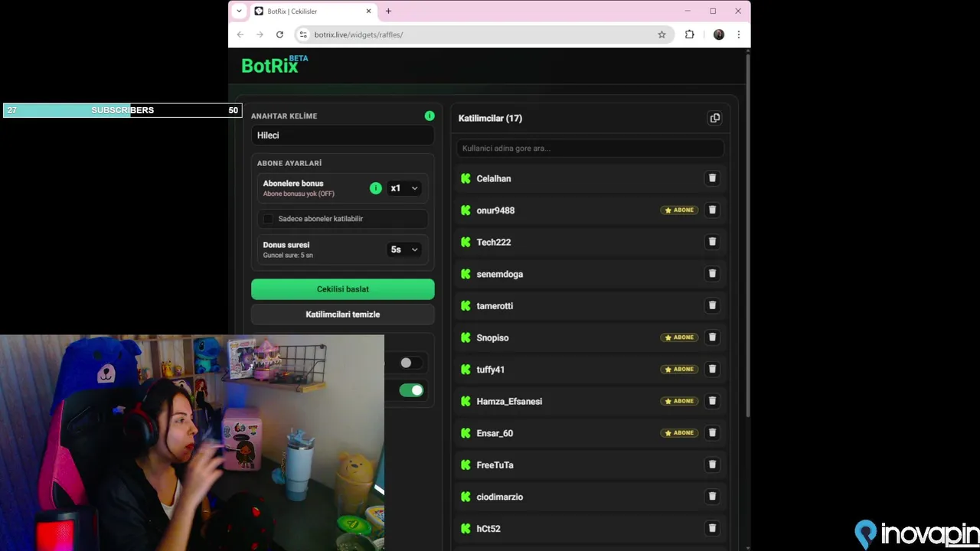Open Chrome profile avatar
Image resolution: width=980 pixels, height=551 pixels.
coord(719,34)
